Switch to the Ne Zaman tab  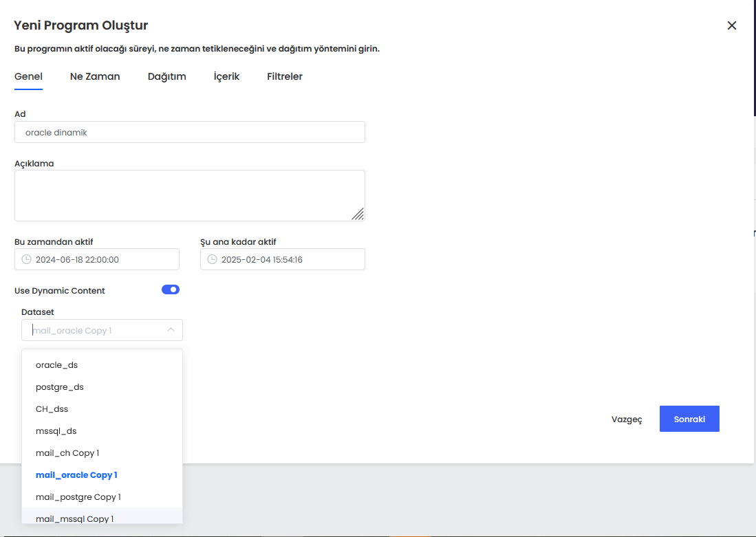coord(95,76)
